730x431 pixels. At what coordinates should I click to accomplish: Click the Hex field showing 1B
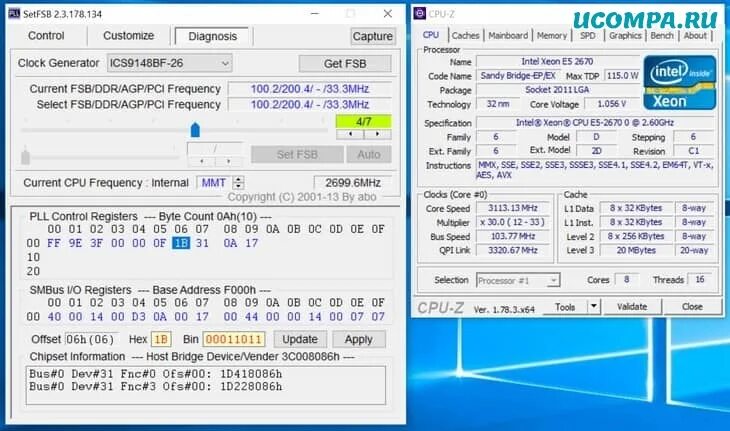coord(161,339)
